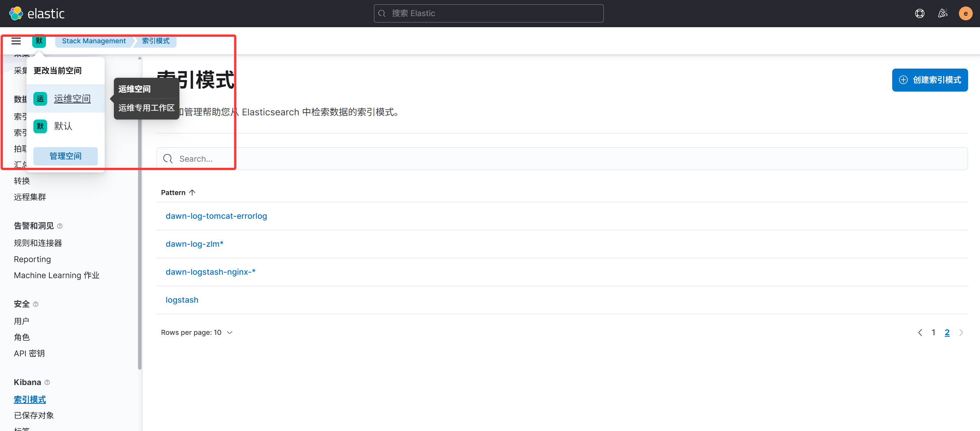Viewport: 980px width, 431px height.
Task: Go to previous page arrow
Action: [x=920, y=333]
